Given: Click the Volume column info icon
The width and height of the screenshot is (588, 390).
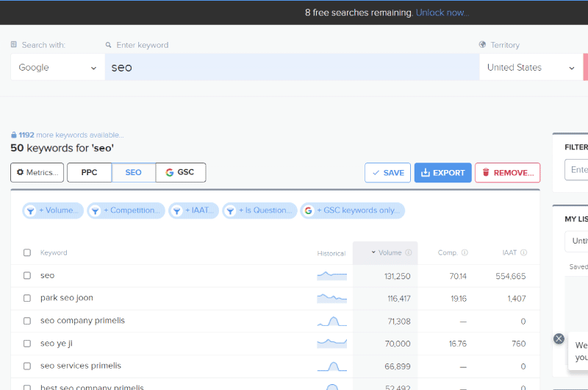Looking at the screenshot, I should (x=409, y=252).
